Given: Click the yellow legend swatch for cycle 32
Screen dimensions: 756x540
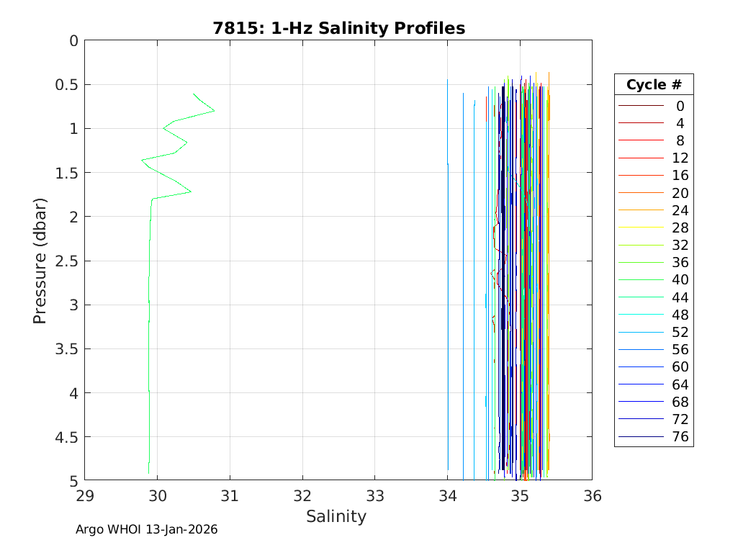Looking at the screenshot, I should (x=640, y=246).
